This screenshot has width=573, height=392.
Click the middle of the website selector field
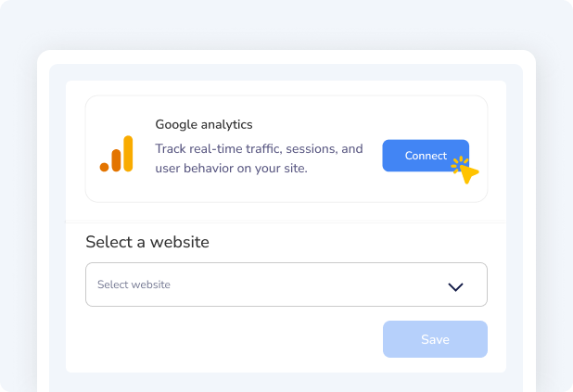coord(286,285)
